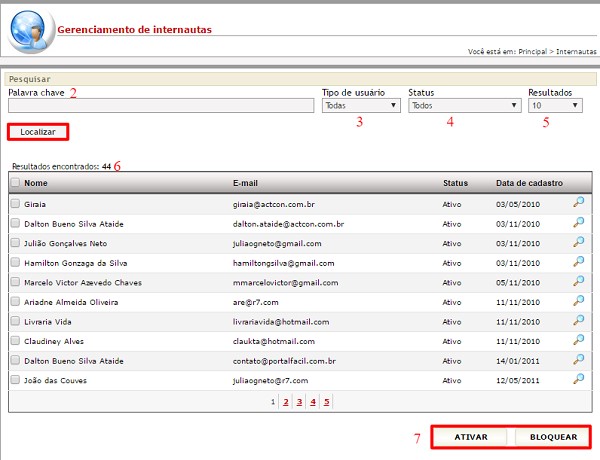Click current page number 1

click(x=273, y=402)
